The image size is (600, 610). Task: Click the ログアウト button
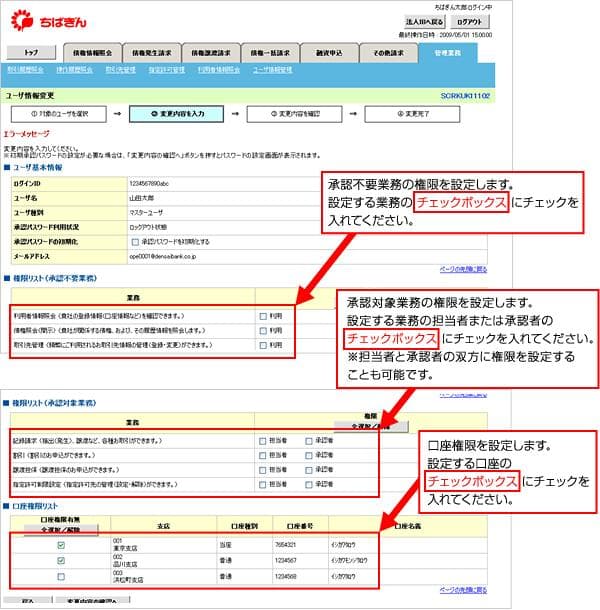[470, 20]
